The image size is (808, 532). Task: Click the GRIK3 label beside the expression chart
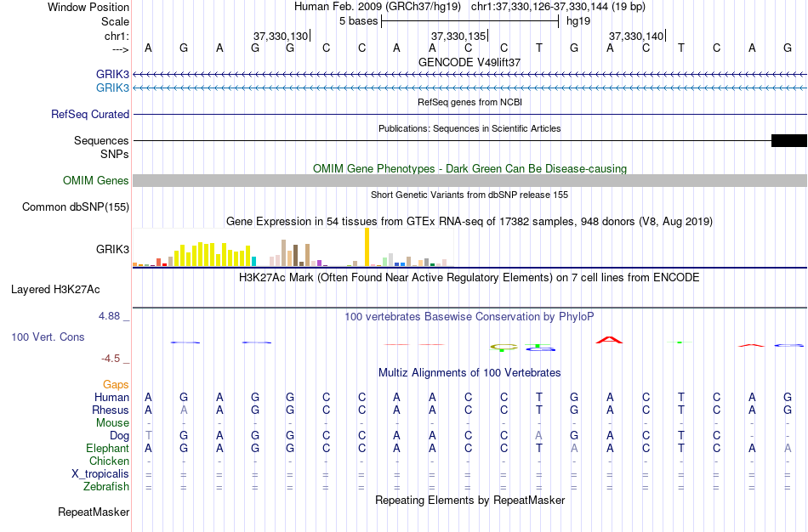tap(112, 249)
